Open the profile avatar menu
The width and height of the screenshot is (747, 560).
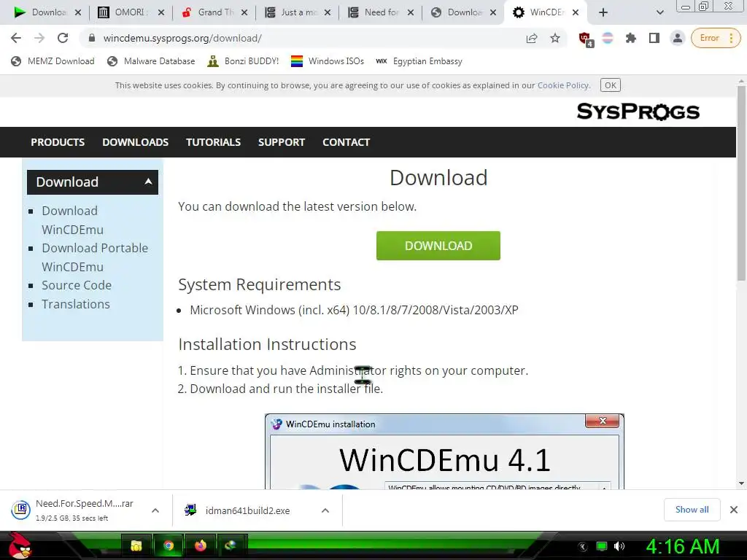click(677, 38)
